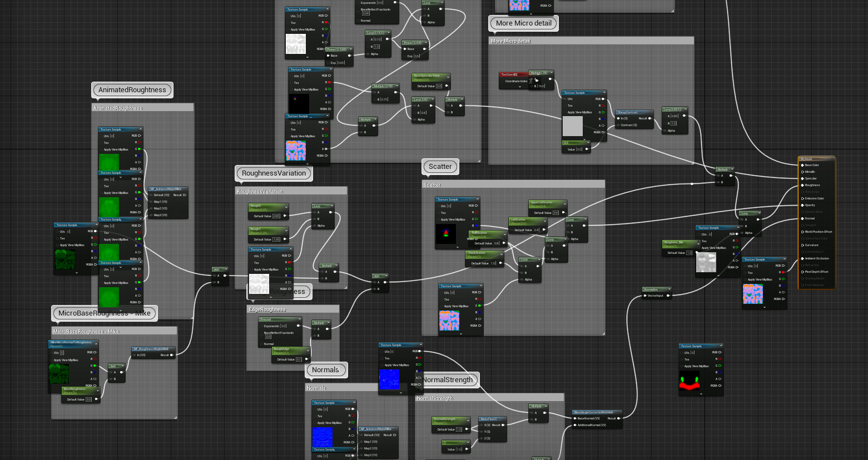Screen dimensions: 868x460
Task: Toggle the Rough0 parameter node chevron
Action: [x=285, y=207]
